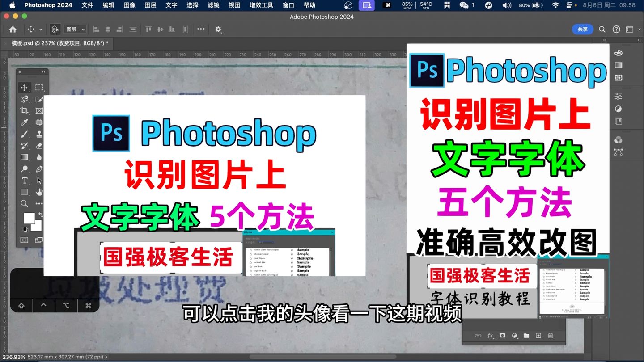Toggle Auto-Select layers icon
The image size is (644, 362).
click(55, 29)
